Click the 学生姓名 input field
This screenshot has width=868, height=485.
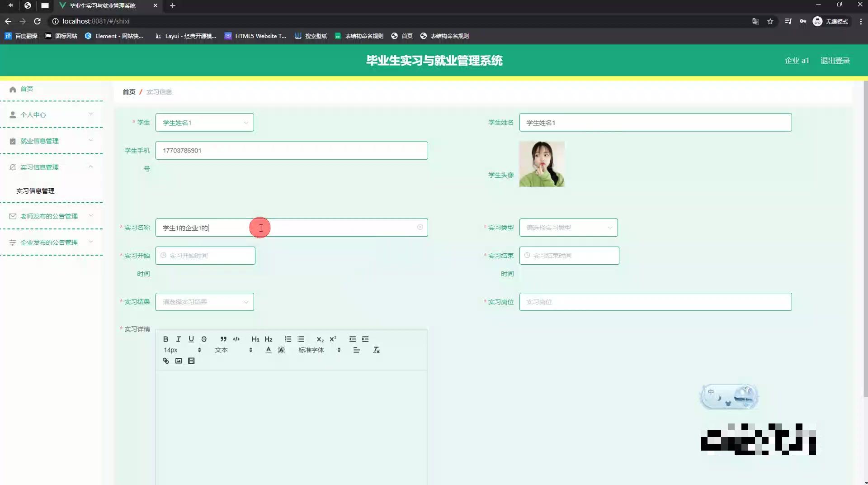click(656, 123)
